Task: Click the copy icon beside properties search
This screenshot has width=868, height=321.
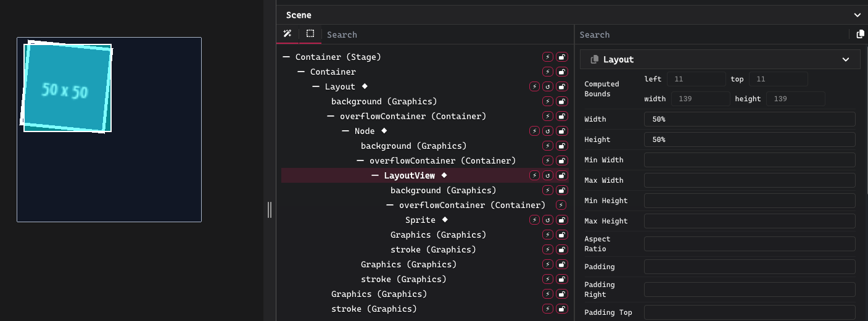Action: (860, 35)
